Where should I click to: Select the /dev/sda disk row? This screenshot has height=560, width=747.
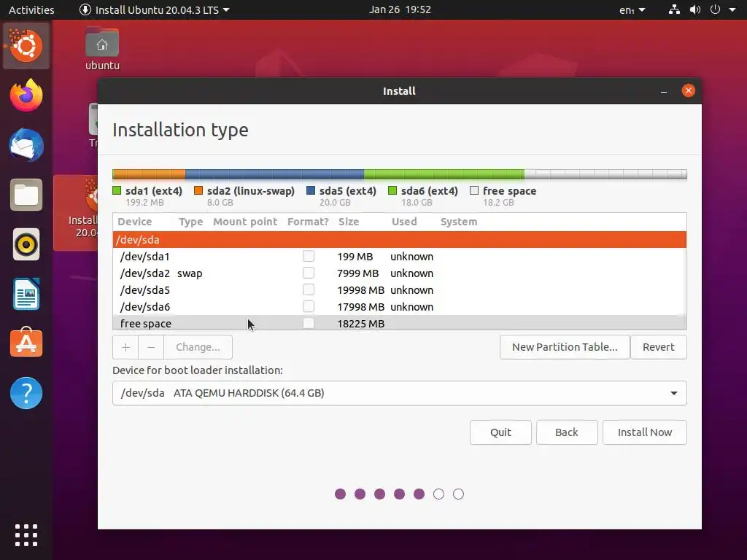(x=399, y=239)
